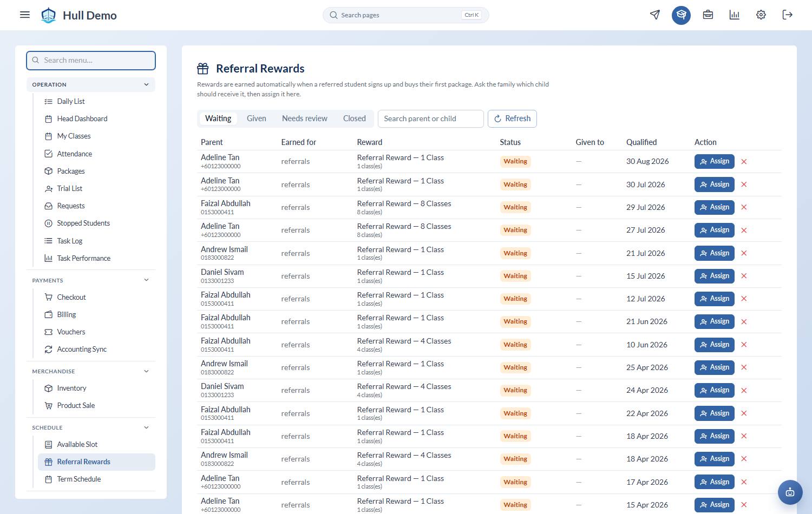The width and height of the screenshot is (812, 514).
Task: Dismiss reward dated 10 Jun 2026
Action: point(744,345)
